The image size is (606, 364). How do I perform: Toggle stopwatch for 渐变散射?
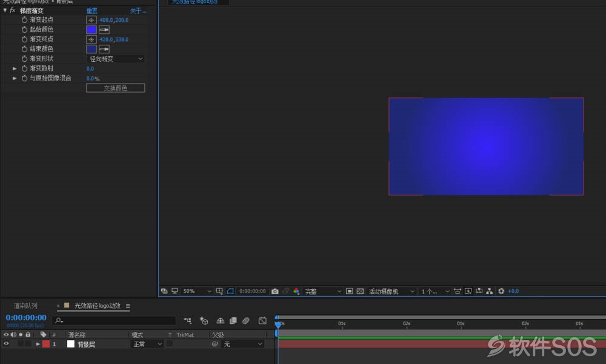tap(24, 68)
